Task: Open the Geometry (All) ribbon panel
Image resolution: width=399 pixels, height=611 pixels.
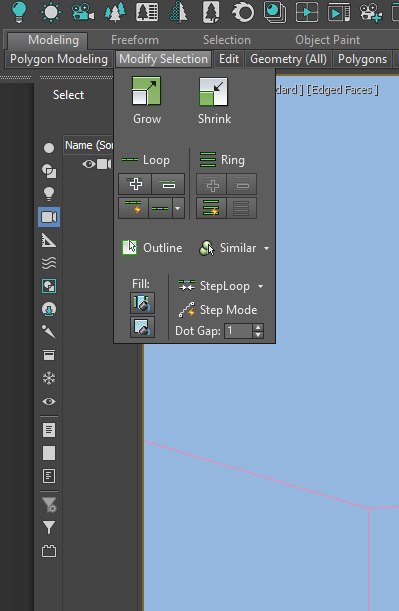Action: coord(288,59)
